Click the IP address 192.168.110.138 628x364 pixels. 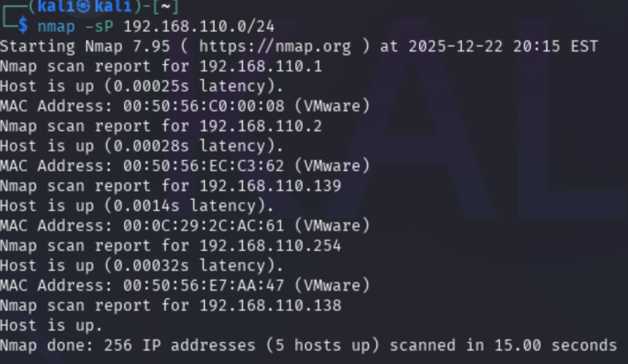(x=270, y=305)
